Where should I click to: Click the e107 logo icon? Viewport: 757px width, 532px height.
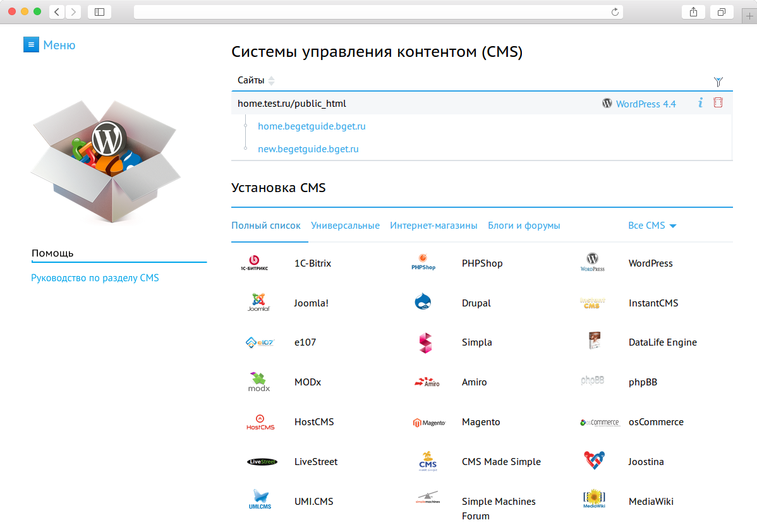[260, 342]
